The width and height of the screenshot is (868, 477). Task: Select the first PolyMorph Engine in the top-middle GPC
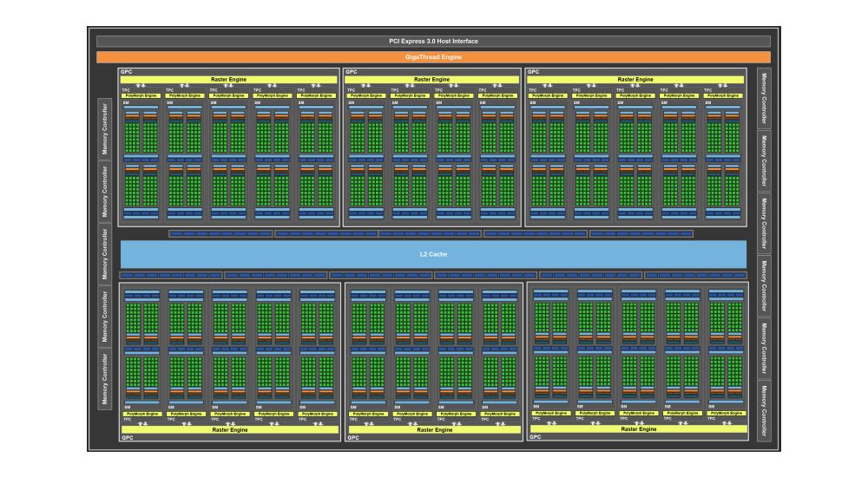click(365, 94)
